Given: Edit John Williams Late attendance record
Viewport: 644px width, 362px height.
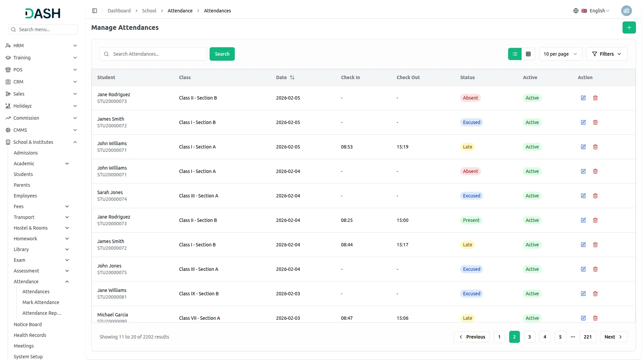Looking at the screenshot, I should click(583, 147).
